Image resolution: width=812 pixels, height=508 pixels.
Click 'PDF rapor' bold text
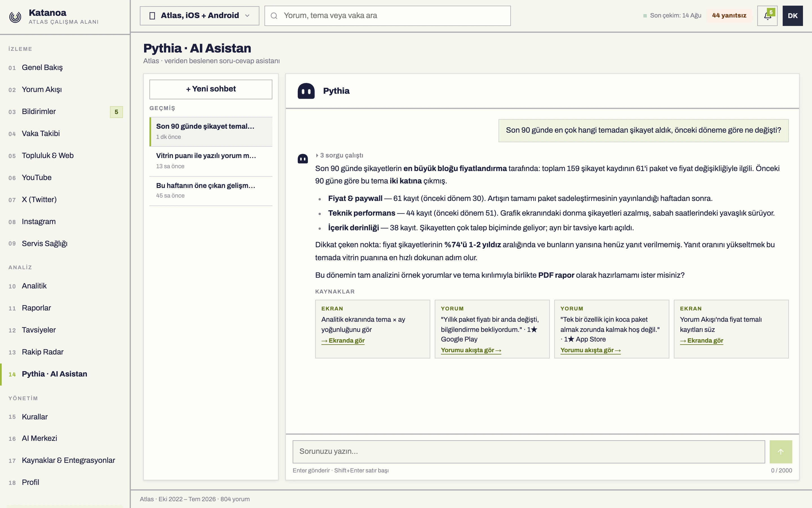tap(556, 275)
